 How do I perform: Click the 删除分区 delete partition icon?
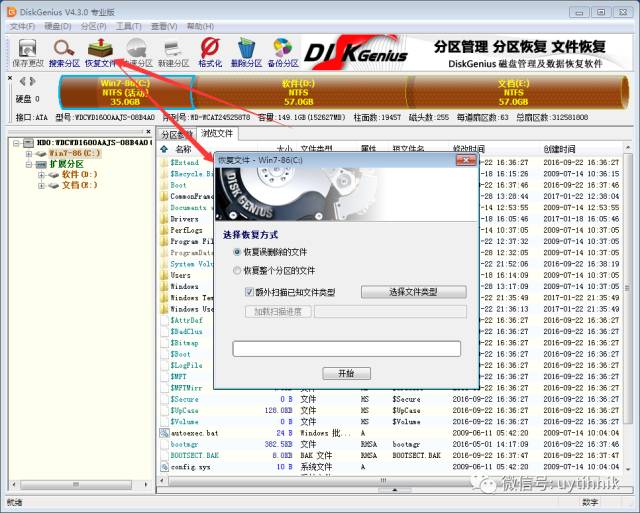(246, 52)
